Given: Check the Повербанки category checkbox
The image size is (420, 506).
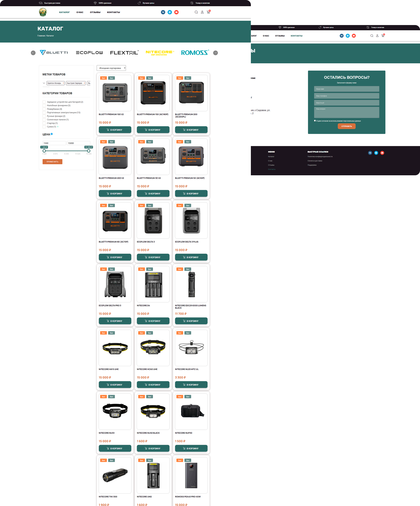Looking at the screenshot, I should point(44,109).
